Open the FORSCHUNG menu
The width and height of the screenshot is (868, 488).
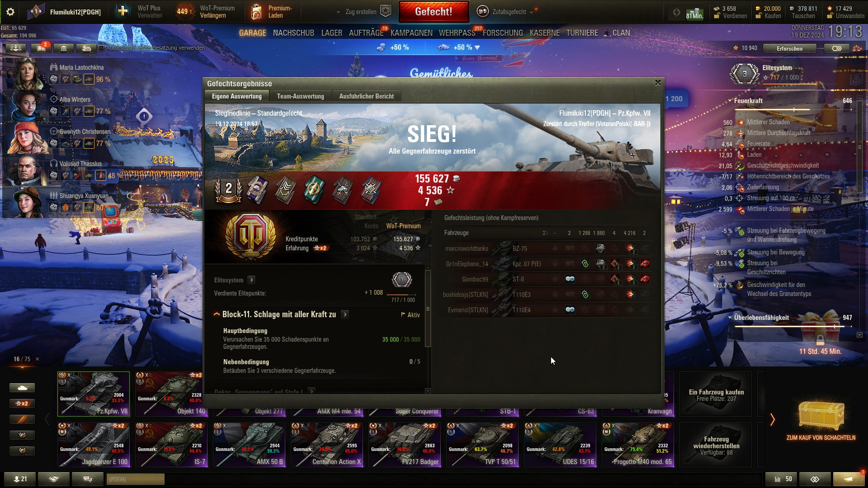click(502, 33)
